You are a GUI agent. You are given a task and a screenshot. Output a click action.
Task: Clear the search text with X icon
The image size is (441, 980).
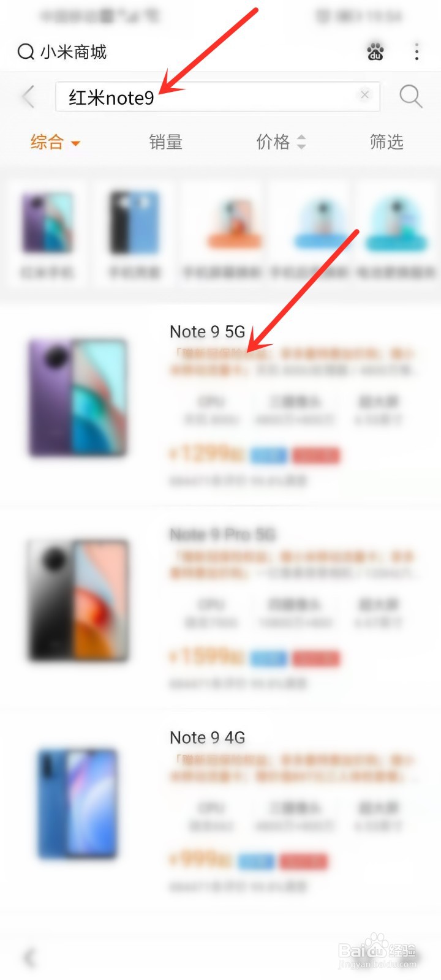point(364,94)
